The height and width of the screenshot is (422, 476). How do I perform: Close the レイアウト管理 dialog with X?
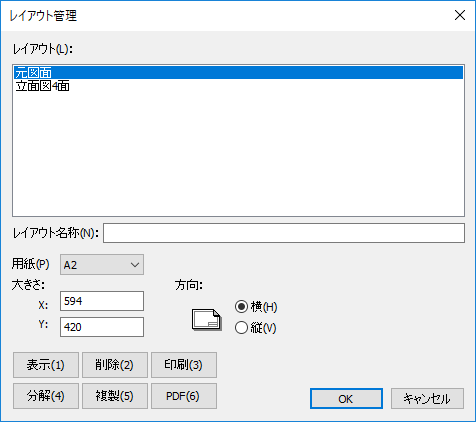pyautogui.click(x=460, y=15)
